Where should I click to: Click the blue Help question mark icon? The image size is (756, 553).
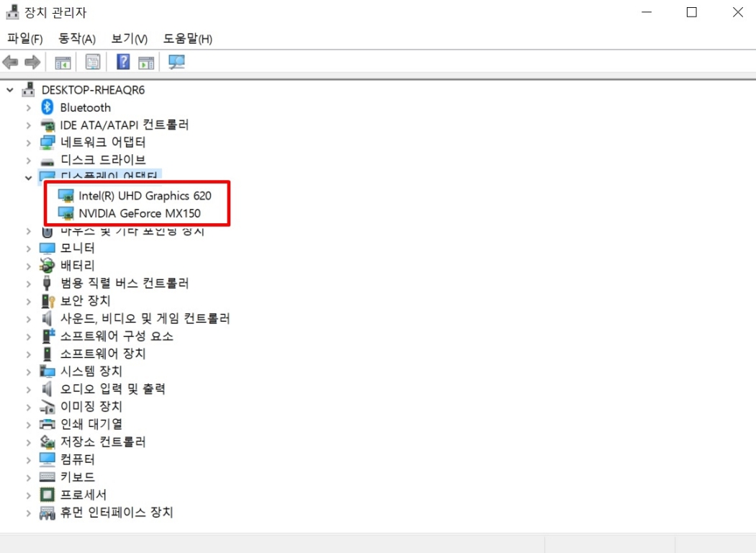(123, 62)
